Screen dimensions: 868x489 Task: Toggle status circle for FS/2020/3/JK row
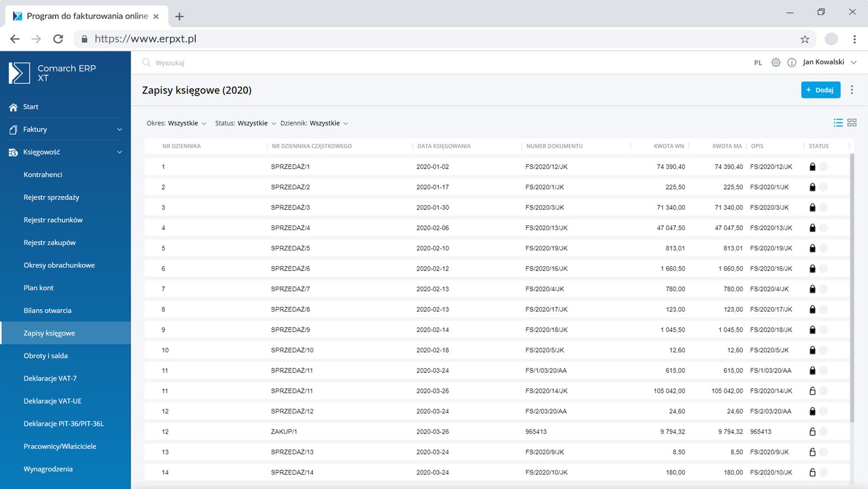tap(824, 208)
